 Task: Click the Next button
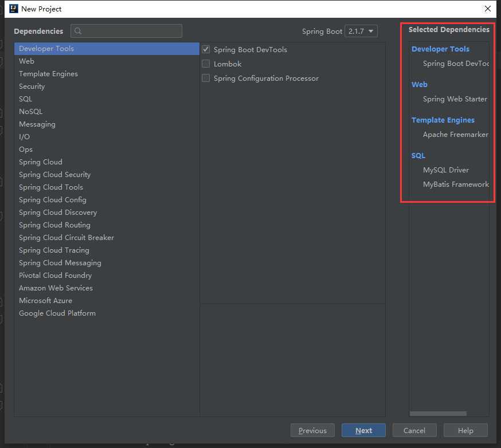363,430
